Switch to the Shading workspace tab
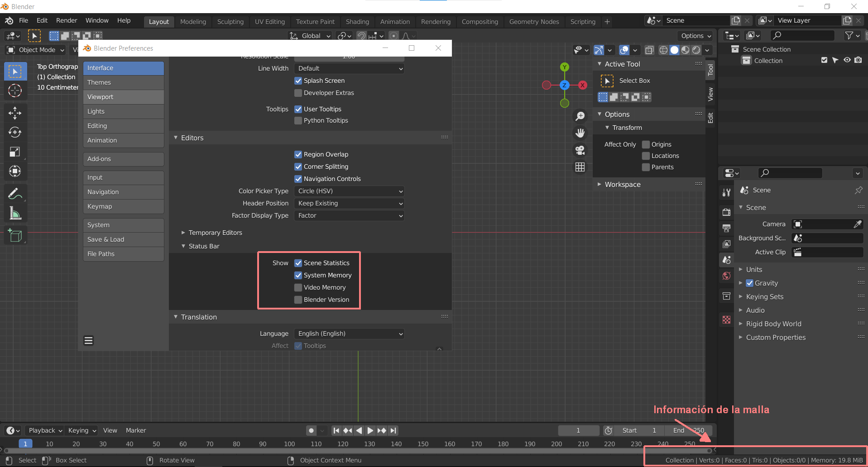Image resolution: width=868 pixels, height=467 pixels. (357, 22)
